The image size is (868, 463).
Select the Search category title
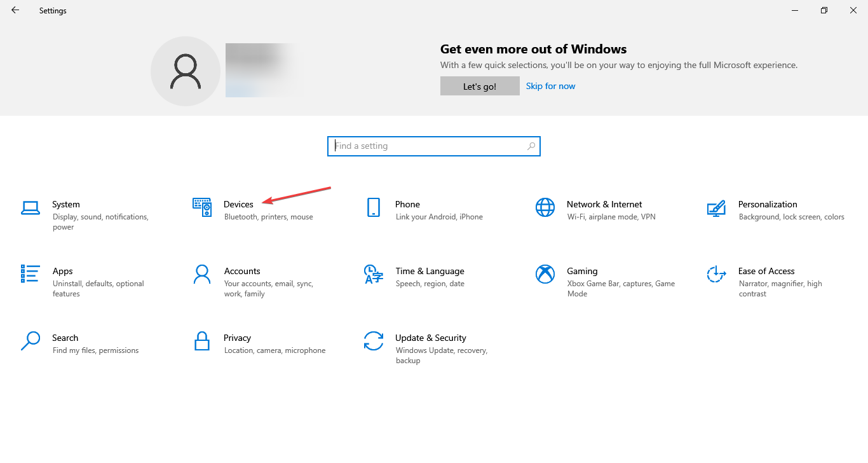click(x=65, y=338)
